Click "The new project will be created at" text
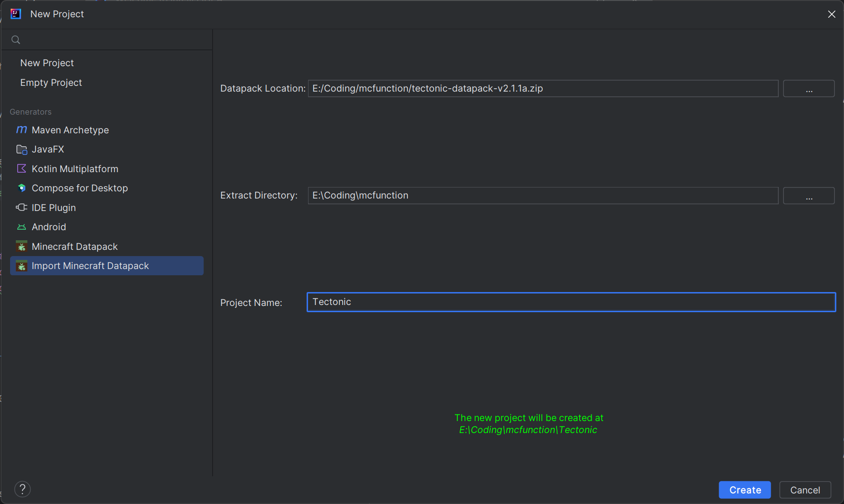This screenshot has width=844, height=504. [529, 418]
